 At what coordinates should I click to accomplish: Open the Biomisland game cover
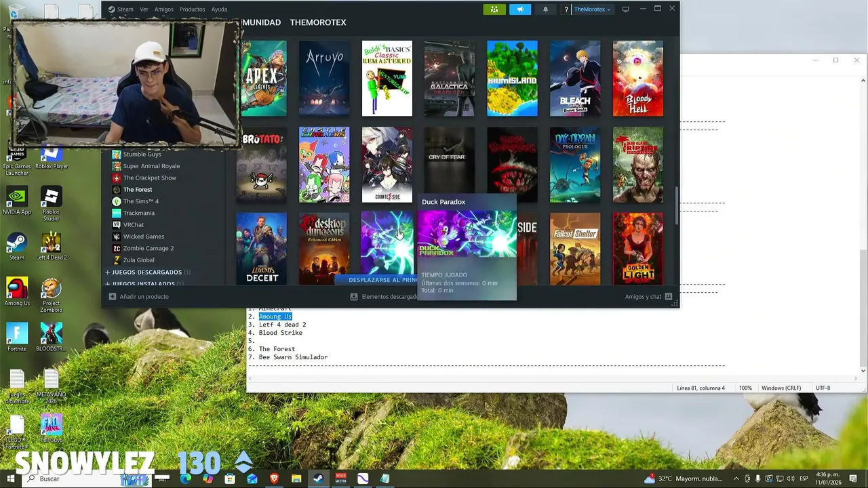(513, 78)
